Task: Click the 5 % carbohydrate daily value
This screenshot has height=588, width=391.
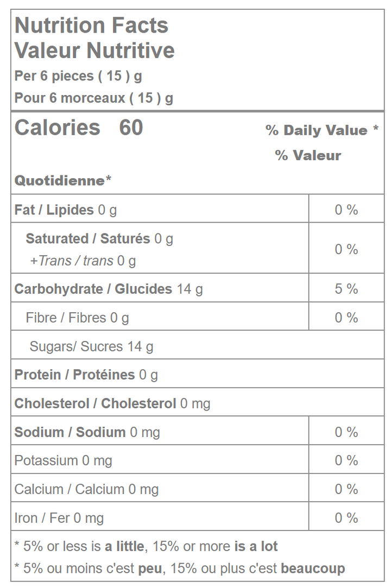Action: point(346,289)
